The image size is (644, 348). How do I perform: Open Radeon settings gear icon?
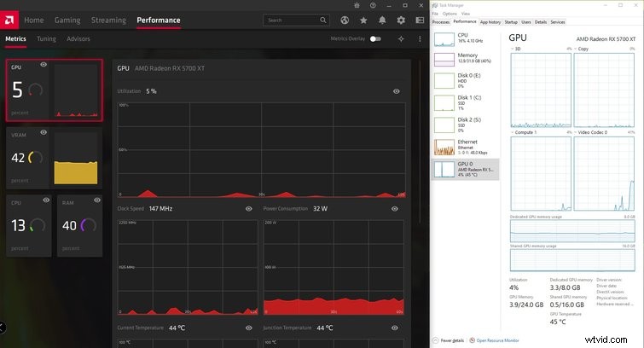401,20
